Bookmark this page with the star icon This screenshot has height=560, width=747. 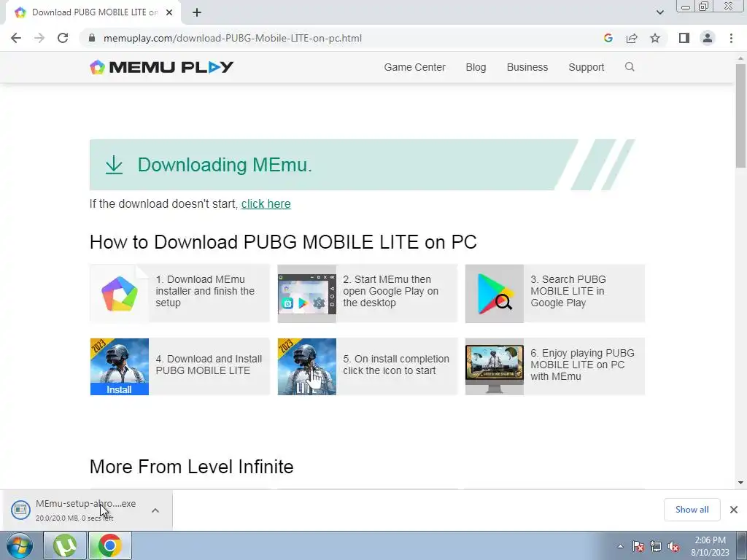tap(655, 38)
